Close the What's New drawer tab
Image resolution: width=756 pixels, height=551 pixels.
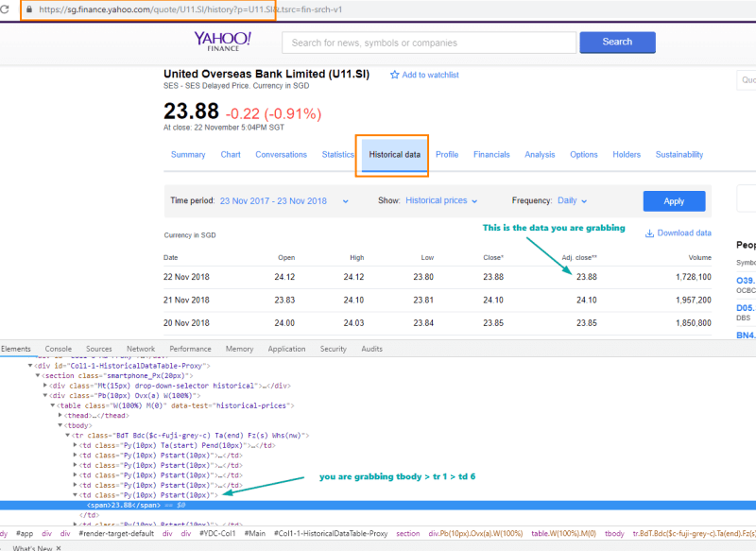pyautogui.click(x=59, y=548)
